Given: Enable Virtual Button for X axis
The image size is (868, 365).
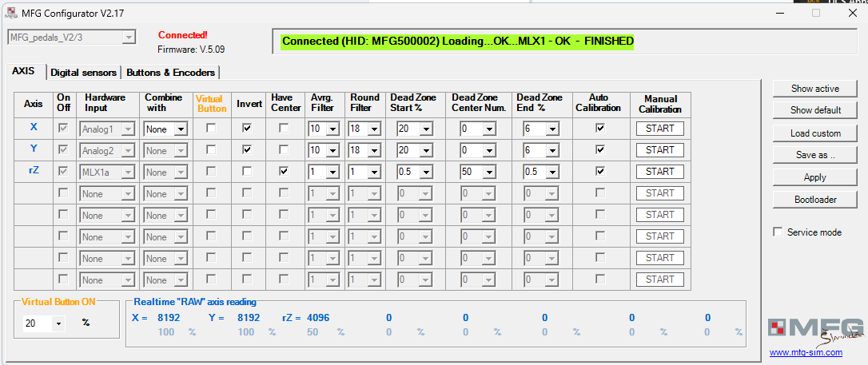Looking at the screenshot, I should point(211,129).
